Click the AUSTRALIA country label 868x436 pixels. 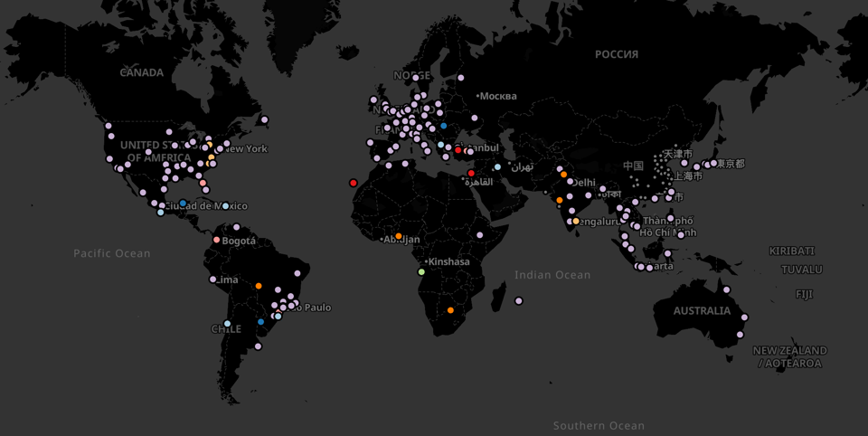click(x=702, y=310)
